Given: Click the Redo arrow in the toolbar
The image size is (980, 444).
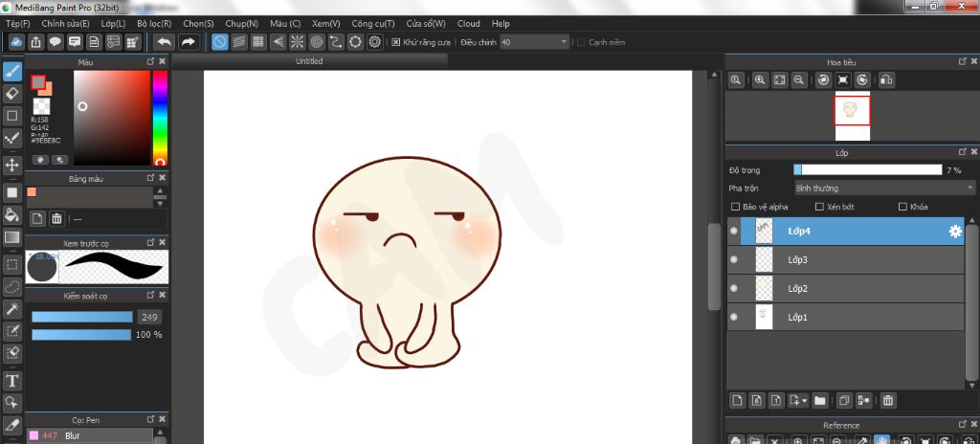Looking at the screenshot, I should click(188, 42).
